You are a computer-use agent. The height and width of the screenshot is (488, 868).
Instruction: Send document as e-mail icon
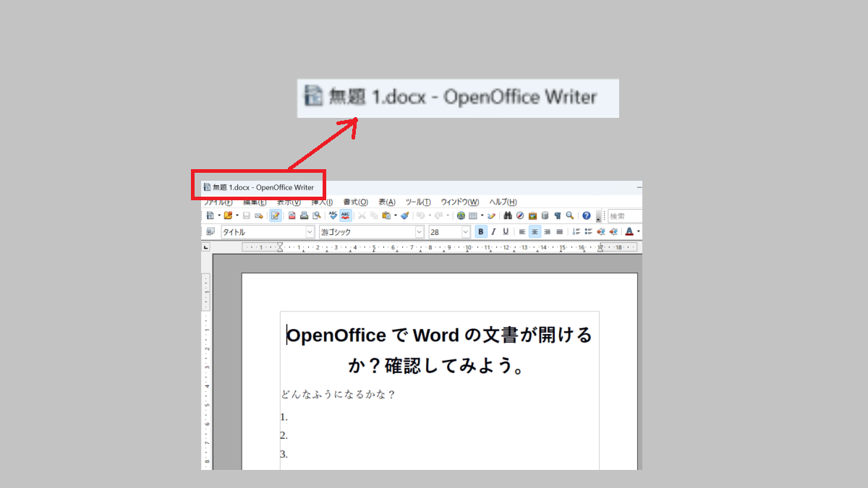click(259, 215)
